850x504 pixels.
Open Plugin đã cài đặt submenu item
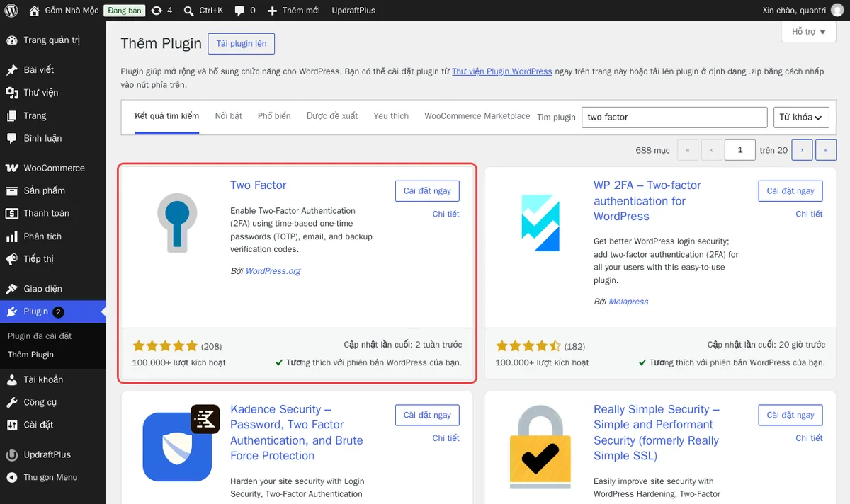40,336
